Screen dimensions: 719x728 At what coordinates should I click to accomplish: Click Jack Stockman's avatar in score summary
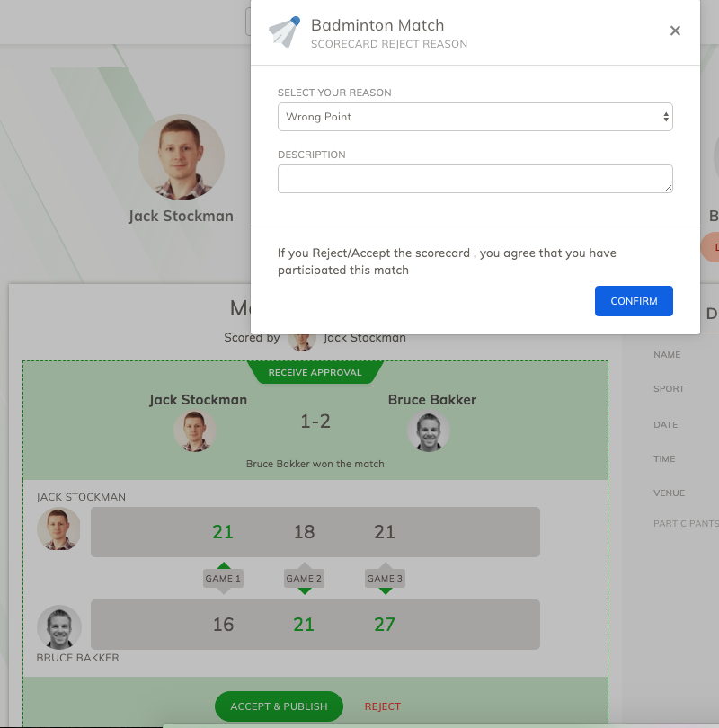click(194, 431)
